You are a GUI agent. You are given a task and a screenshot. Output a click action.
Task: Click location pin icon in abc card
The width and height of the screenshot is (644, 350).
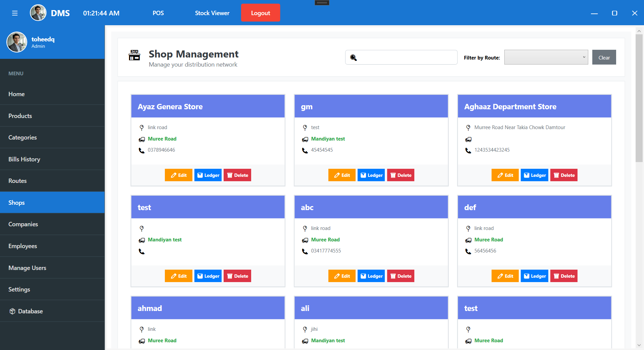pos(305,229)
